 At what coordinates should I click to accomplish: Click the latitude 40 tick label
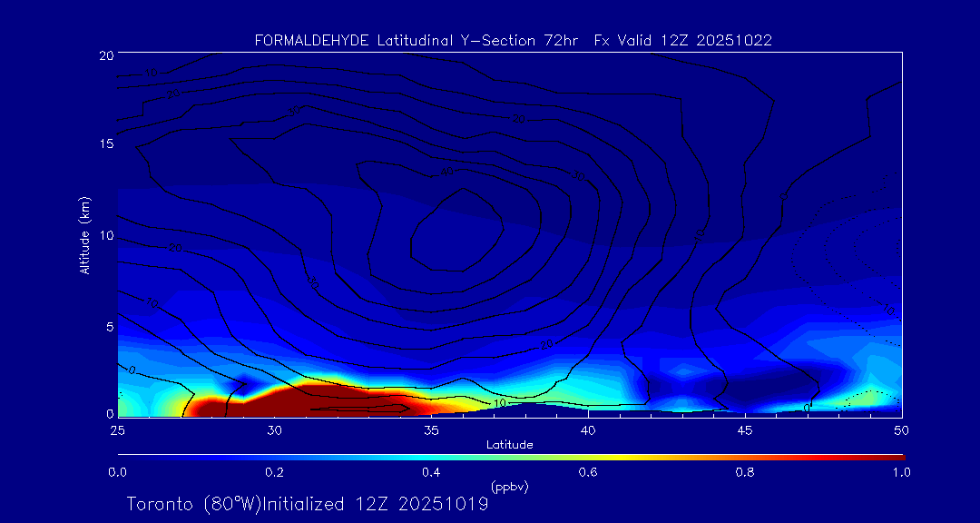tap(588, 429)
